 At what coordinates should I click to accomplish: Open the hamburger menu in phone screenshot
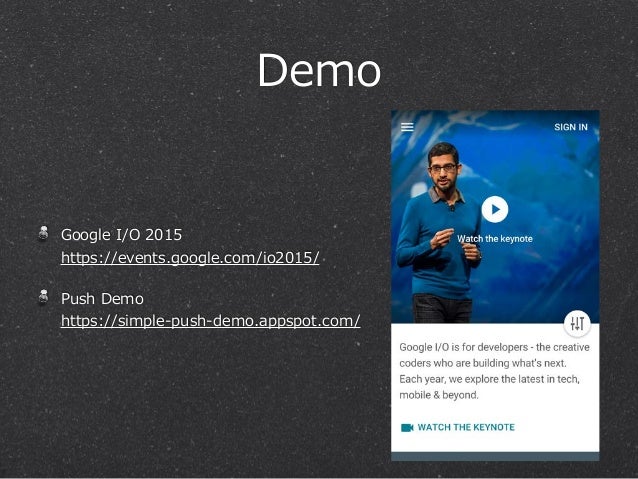[x=407, y=127]
